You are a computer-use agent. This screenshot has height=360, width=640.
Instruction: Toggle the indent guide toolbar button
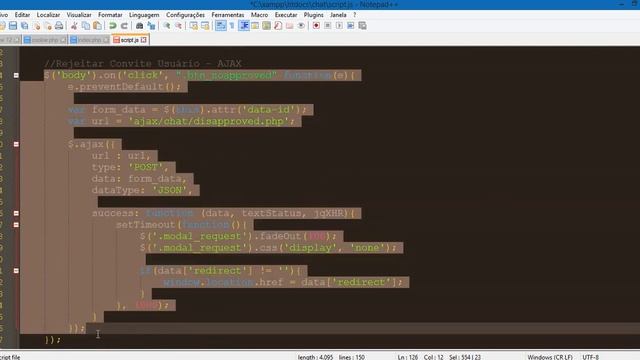[244, 26]
